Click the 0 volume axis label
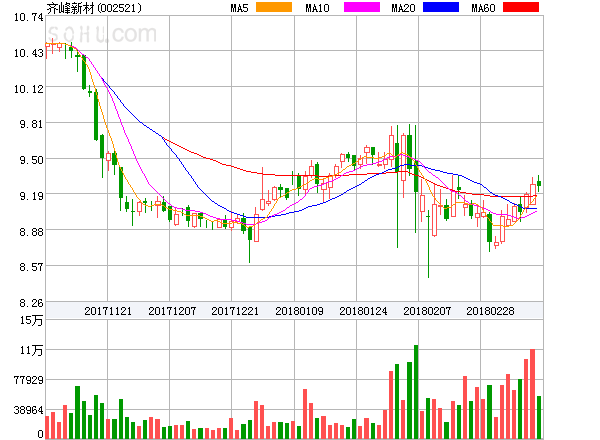 click(x=40, y=434)
